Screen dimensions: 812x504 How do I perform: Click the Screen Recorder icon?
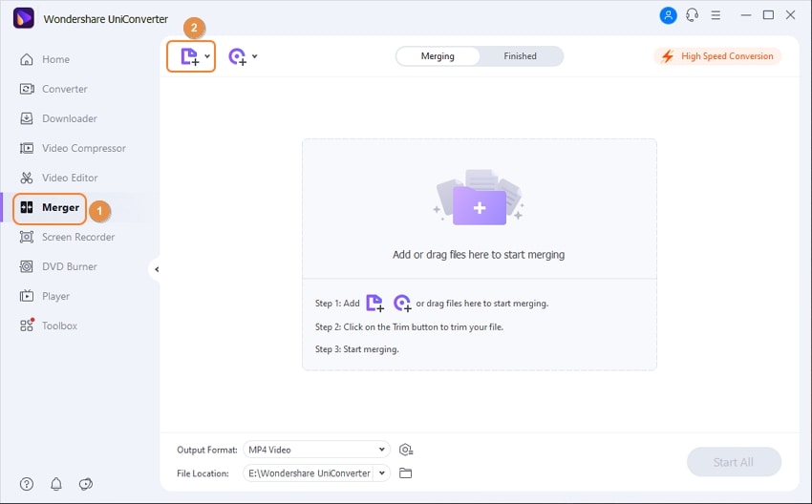(27, 237)
